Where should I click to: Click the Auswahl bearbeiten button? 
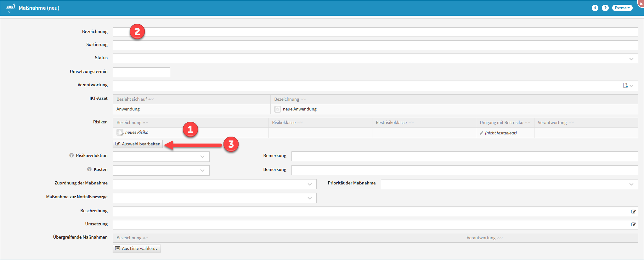(138, 144)
